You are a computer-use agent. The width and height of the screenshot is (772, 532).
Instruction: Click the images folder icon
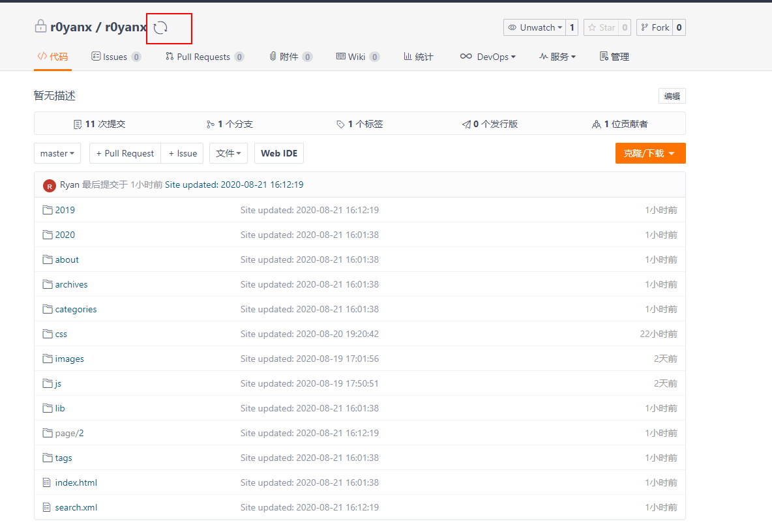tap(47, 359)
